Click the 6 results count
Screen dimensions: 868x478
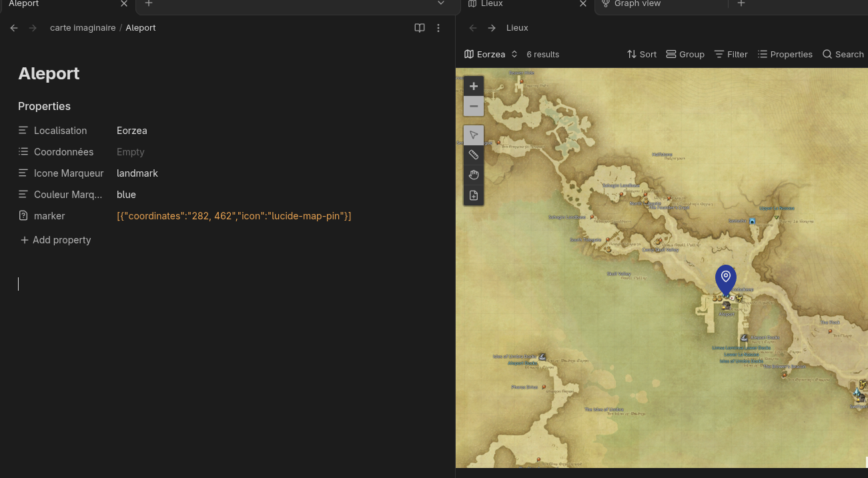[543, 55]
